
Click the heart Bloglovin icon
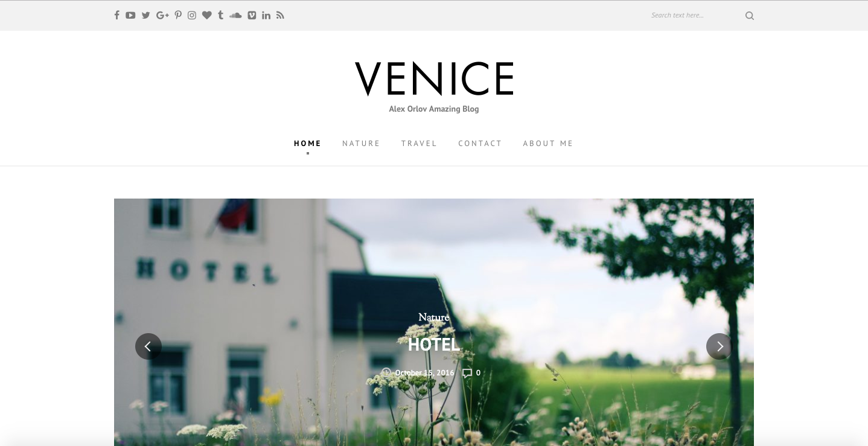pos(206,15)
